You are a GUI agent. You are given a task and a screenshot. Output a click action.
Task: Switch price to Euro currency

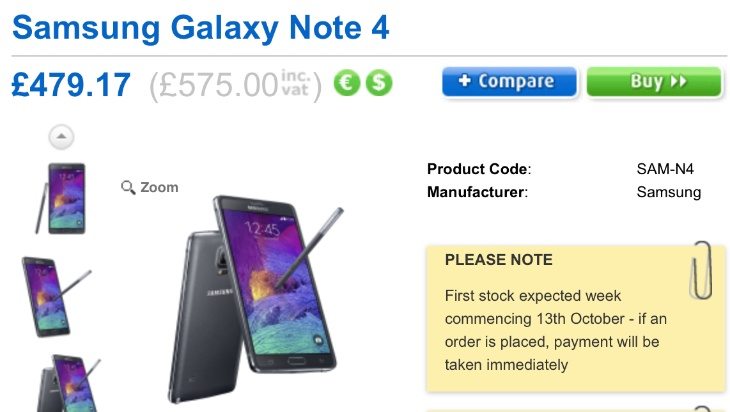(x=347, y=83)
